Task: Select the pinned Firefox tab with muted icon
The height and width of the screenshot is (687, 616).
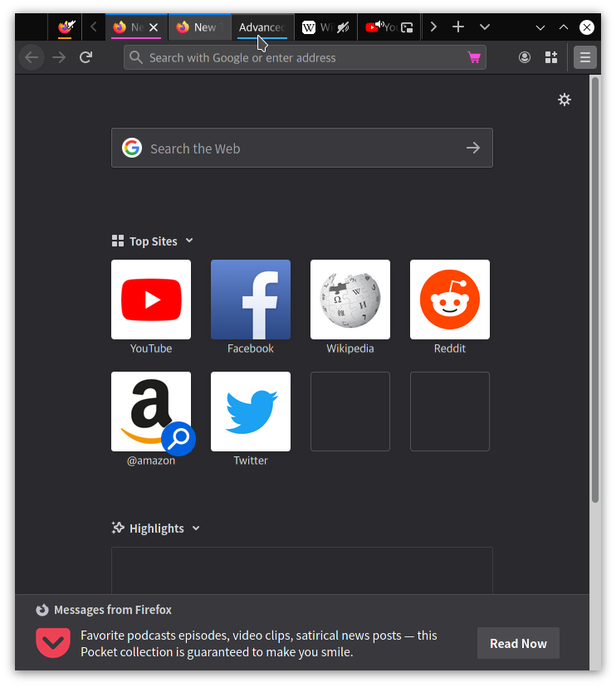Action: [66, 27]
